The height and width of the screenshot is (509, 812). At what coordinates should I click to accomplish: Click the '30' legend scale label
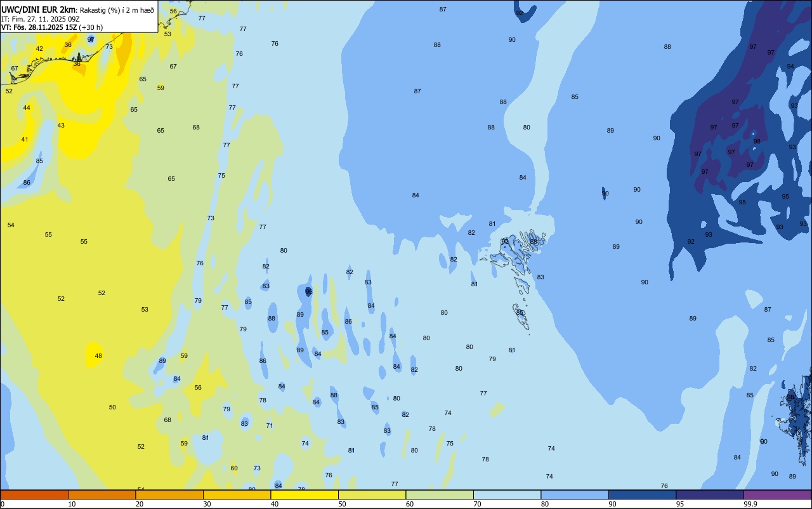[x=207, y=504]
